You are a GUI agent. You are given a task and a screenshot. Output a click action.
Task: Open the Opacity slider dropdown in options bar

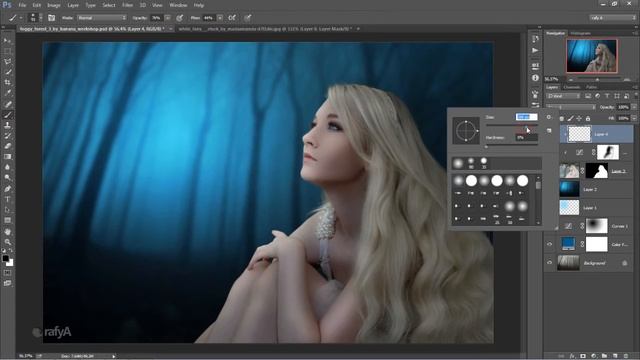tap(167, 18)
